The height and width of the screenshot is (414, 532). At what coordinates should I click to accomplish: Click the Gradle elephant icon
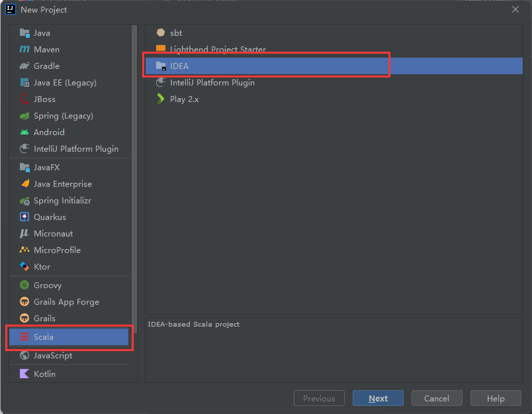[x=24, y=66]
